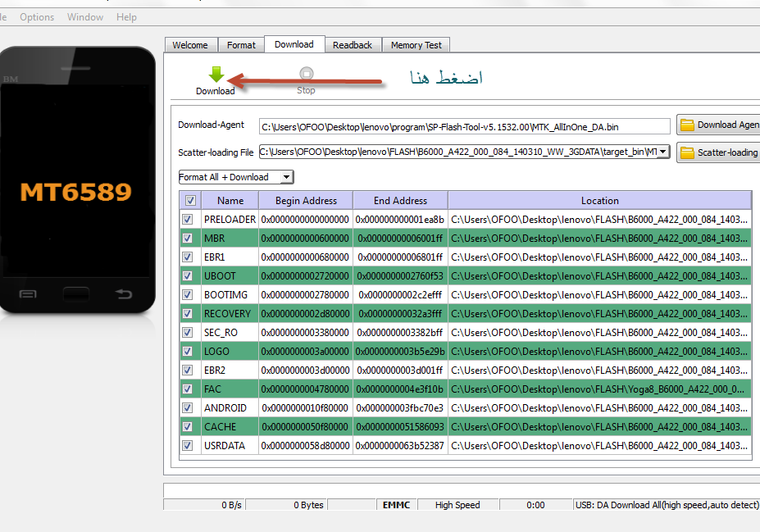
Task: Open the Window menu
Action: pyautogui.click(x=85, y=17)
